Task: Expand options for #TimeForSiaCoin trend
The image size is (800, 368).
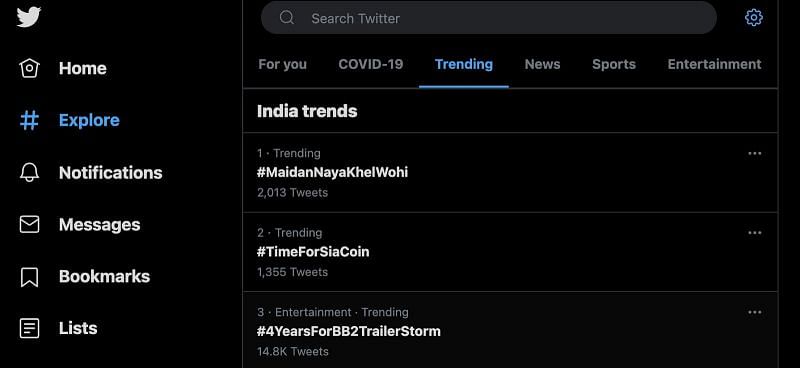Action: [755, 233]
